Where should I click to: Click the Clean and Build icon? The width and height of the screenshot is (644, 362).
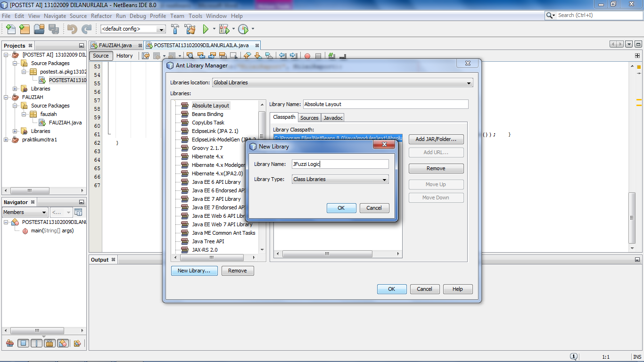click(190, 29)
